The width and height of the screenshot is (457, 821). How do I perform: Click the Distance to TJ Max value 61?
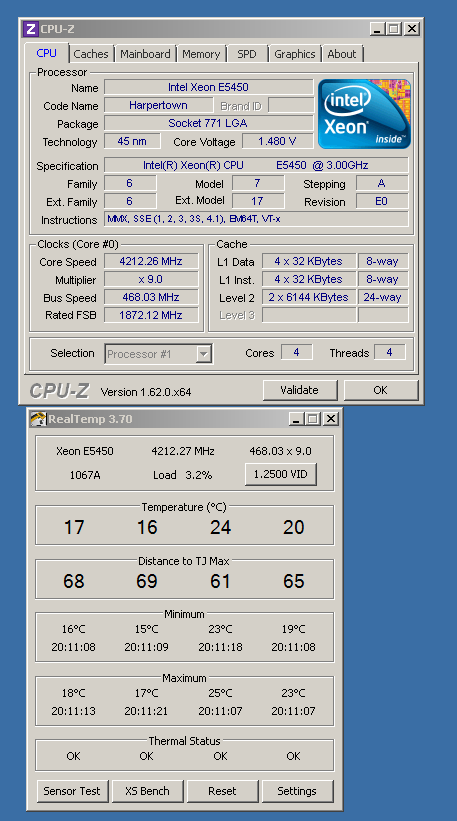click(x=220, y=581)
